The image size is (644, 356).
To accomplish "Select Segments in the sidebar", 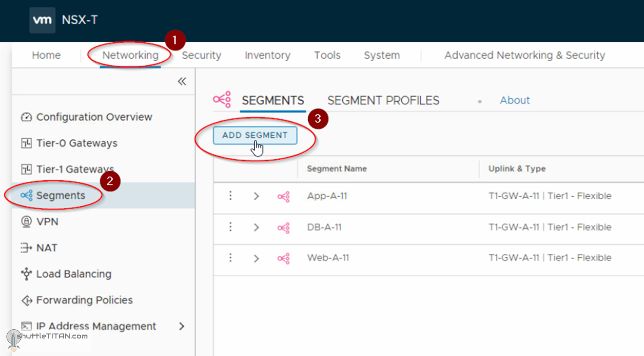I will (x=60, y=195).
